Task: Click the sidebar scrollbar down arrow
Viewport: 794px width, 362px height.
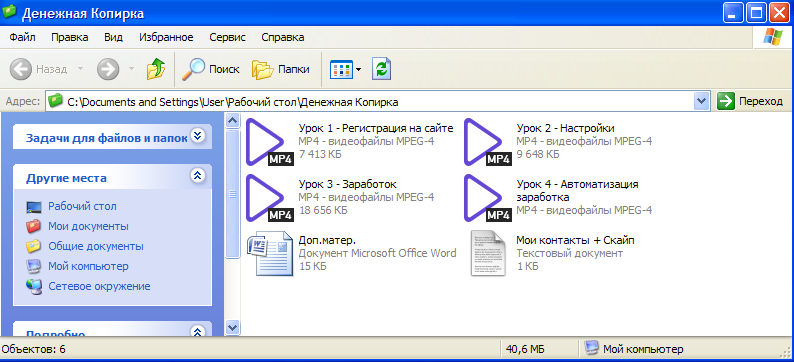Action: pos(232,327)
